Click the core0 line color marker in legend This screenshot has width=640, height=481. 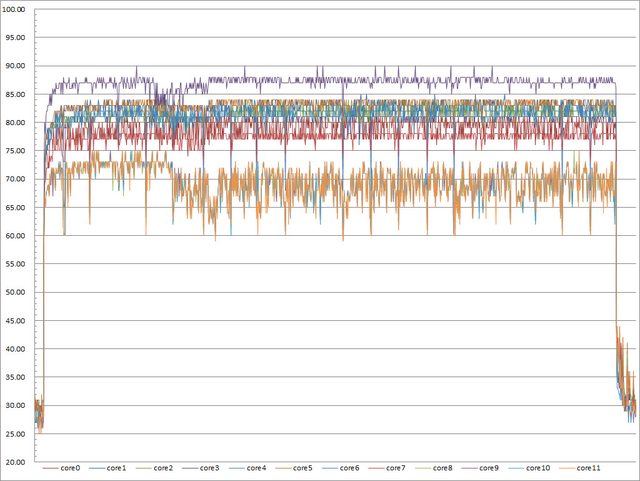click(x=50, y=468)
